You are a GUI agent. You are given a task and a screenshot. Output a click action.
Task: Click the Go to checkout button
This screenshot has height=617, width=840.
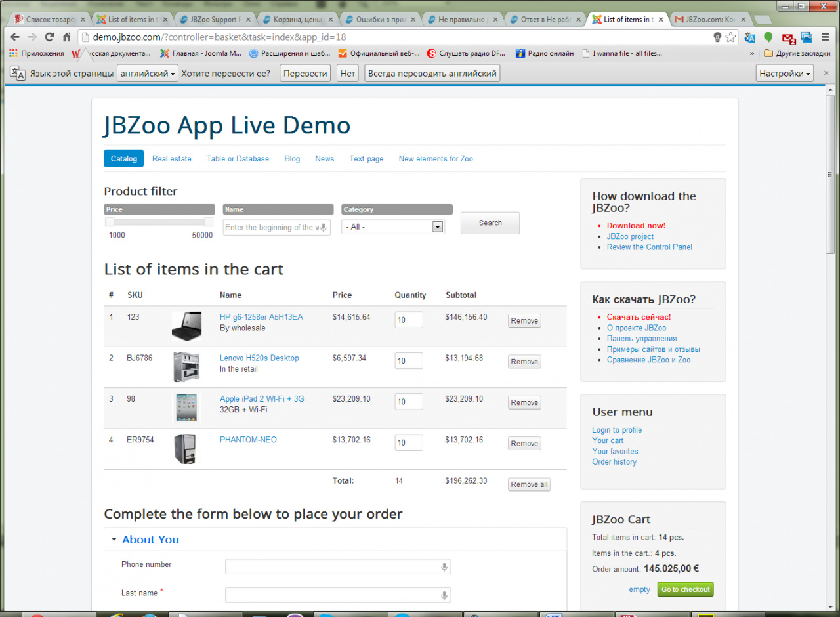685,589
